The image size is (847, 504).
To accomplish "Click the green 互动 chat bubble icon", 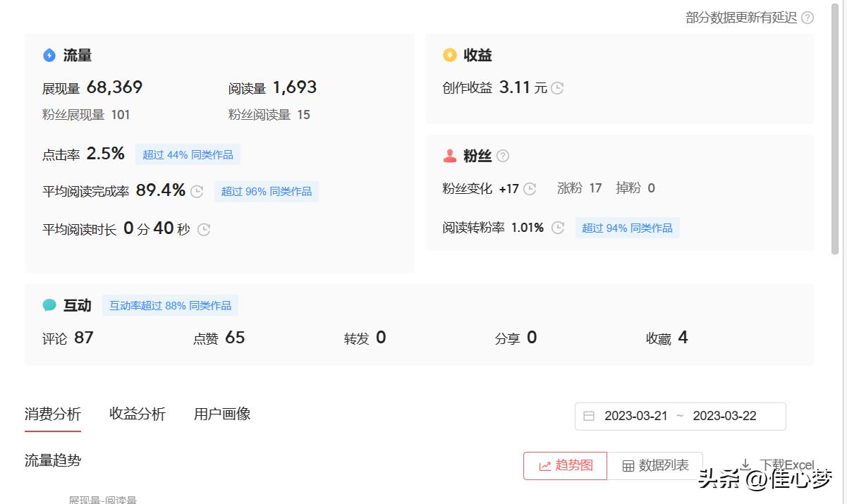I will tap(49, 305).
